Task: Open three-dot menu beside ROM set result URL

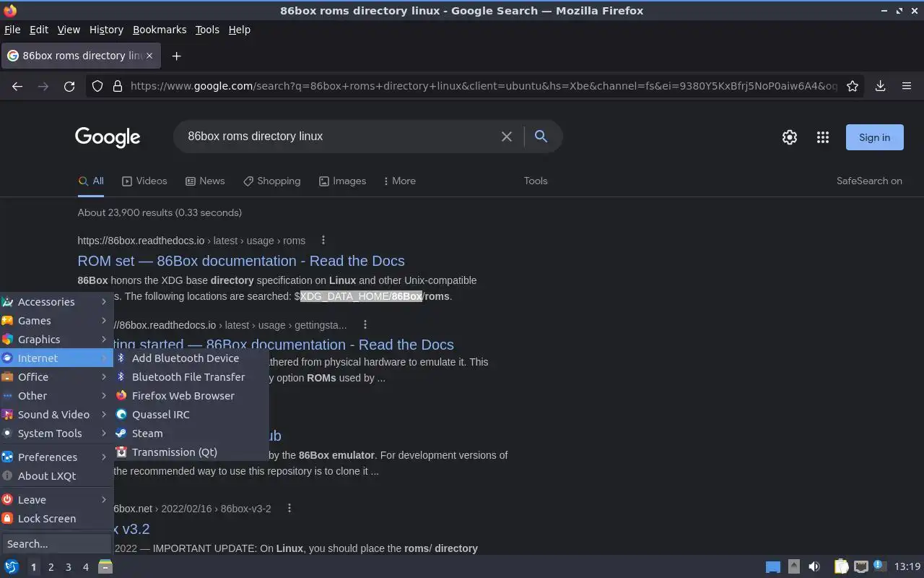Action: click(323, 241)
